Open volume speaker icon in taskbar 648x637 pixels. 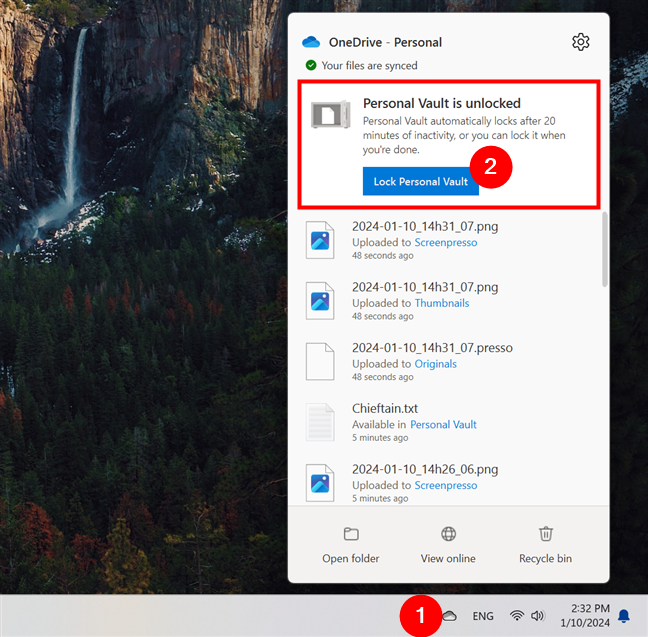click(538, 616)
